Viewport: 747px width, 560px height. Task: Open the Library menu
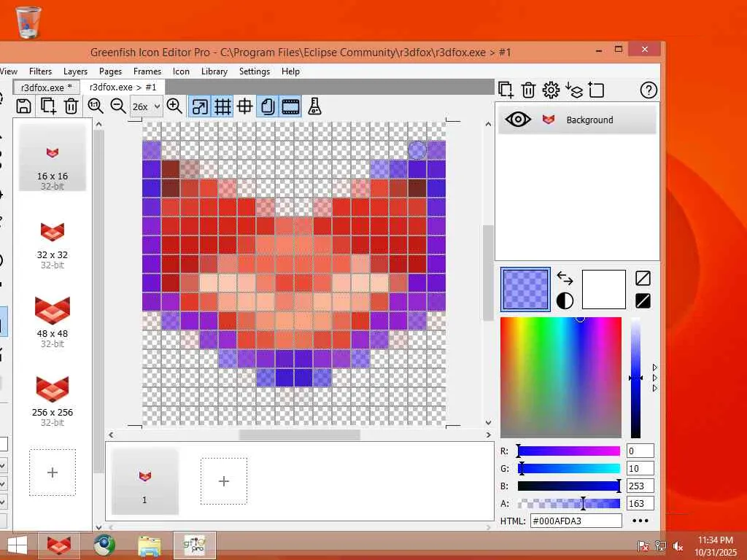coord(214,71)
